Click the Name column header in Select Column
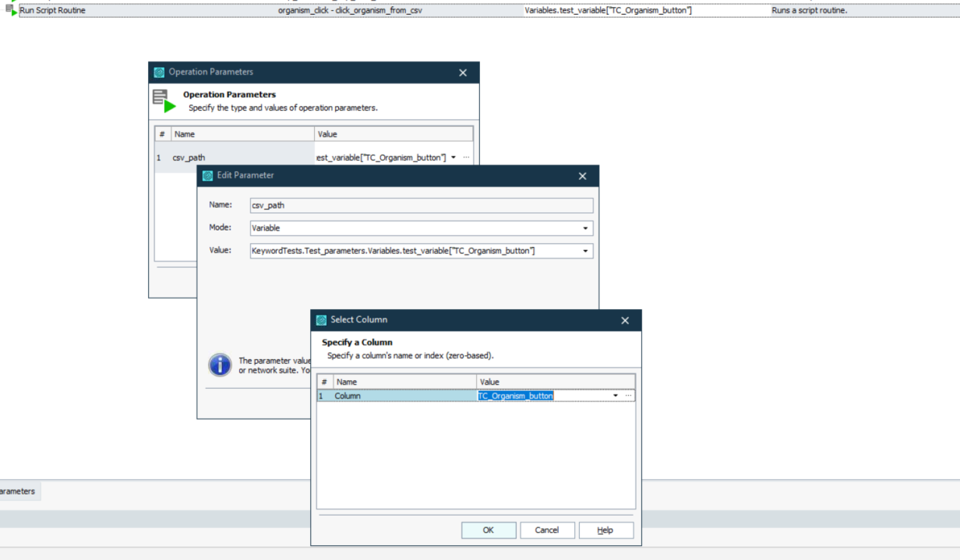The width and height of the screenshot is (960, 560). pos(404,382)
